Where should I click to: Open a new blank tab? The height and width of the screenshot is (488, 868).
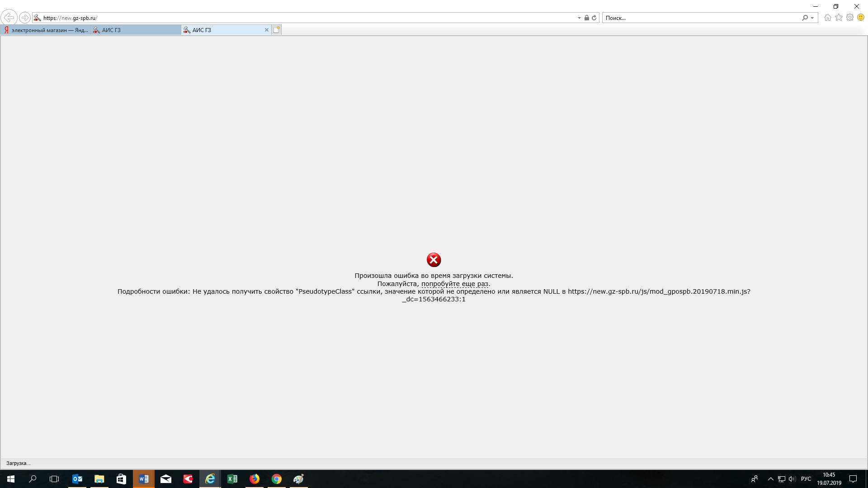277,30
